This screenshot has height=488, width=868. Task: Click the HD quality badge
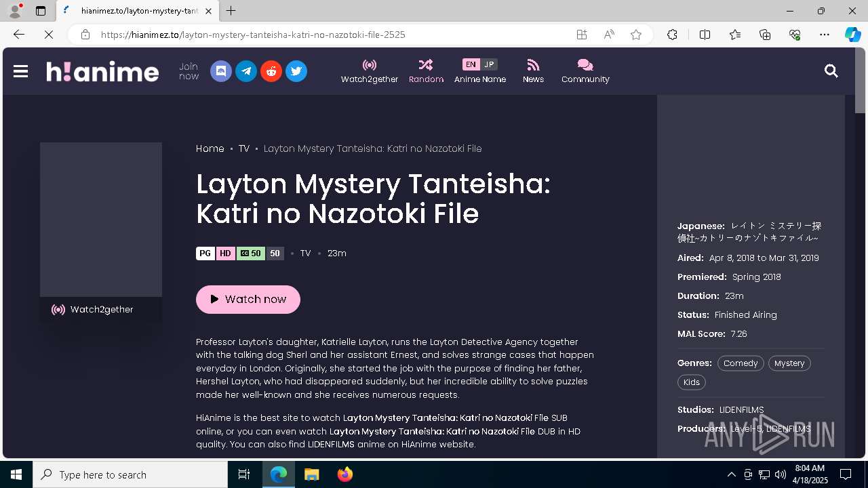coord(225,253)
